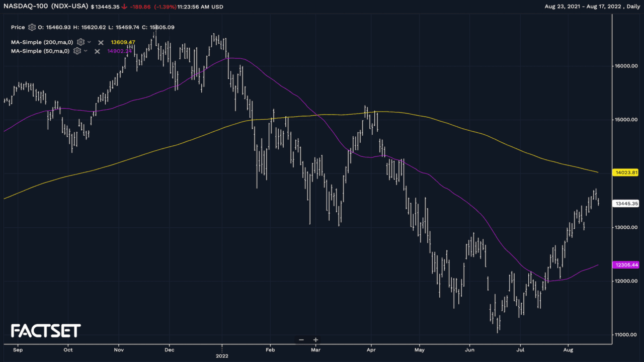Click the 2022 marker on the time axis
The width and height of the screenshot is (644, 362).
tap(222, 355)
